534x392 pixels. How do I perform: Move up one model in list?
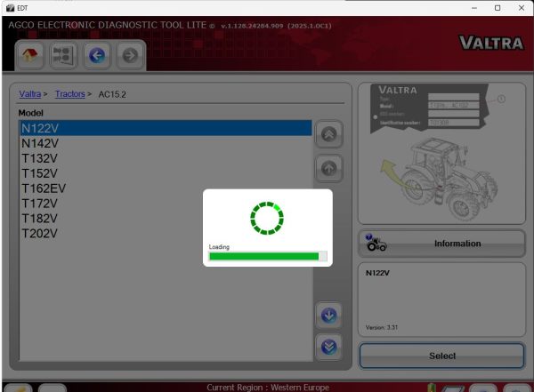(328, 168)
